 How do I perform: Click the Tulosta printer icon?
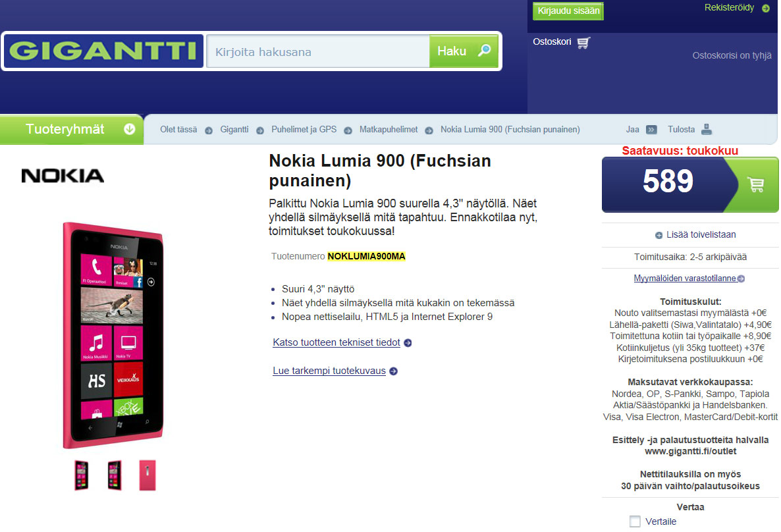[707, 130]
